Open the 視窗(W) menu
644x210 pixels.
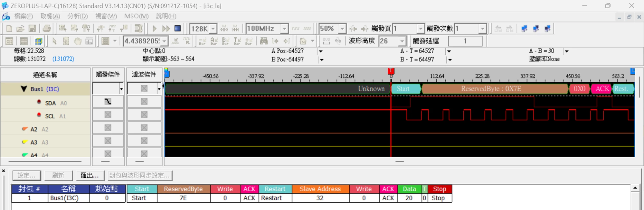tap(106, 16)
